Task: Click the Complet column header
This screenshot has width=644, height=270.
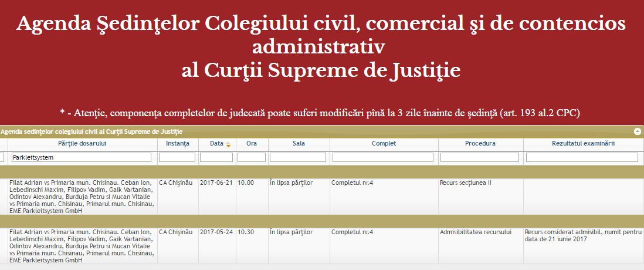Action: click(384, 144)
